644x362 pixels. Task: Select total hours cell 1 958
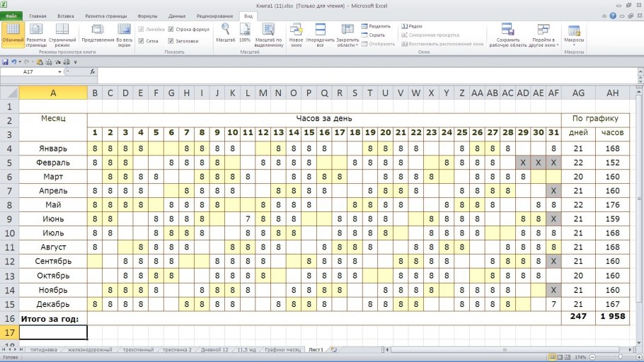(612, 317)
